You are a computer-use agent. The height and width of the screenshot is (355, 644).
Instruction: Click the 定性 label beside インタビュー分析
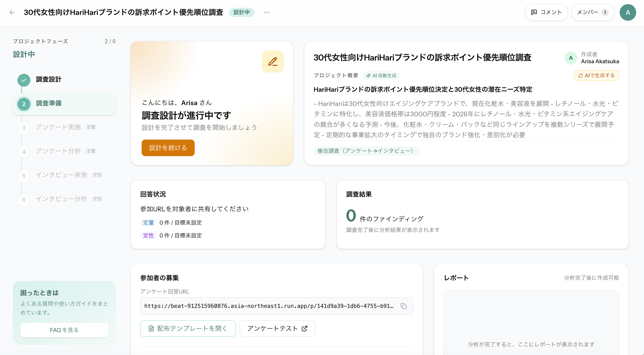click(97, 199)
